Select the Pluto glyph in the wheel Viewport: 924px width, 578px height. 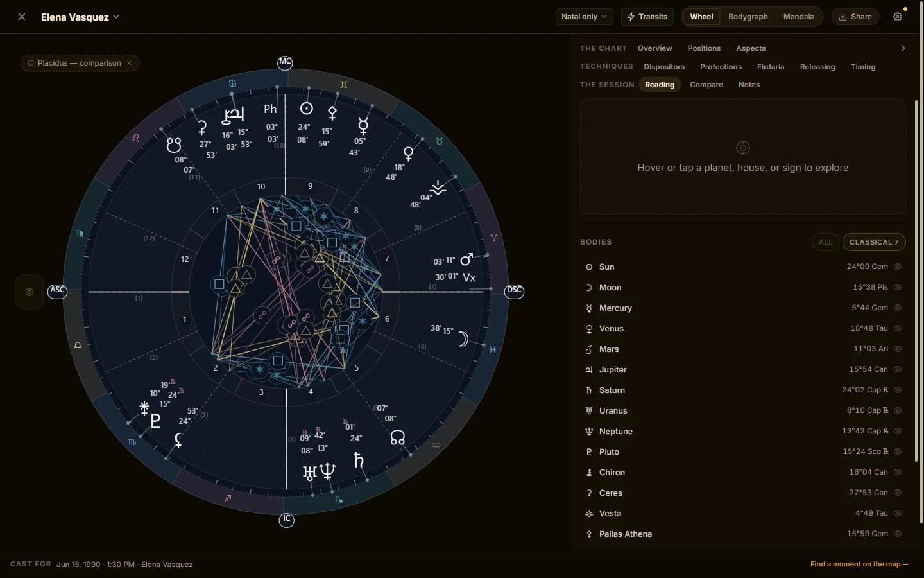click(x=155, y=421)
